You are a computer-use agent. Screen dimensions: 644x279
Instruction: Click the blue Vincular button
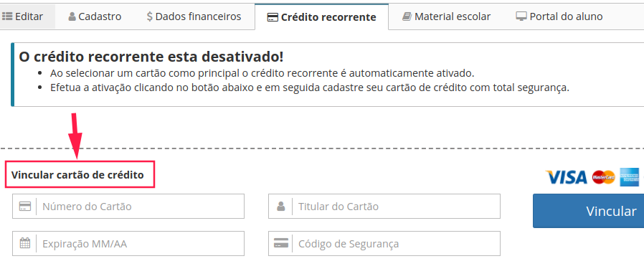coord(589,211)
